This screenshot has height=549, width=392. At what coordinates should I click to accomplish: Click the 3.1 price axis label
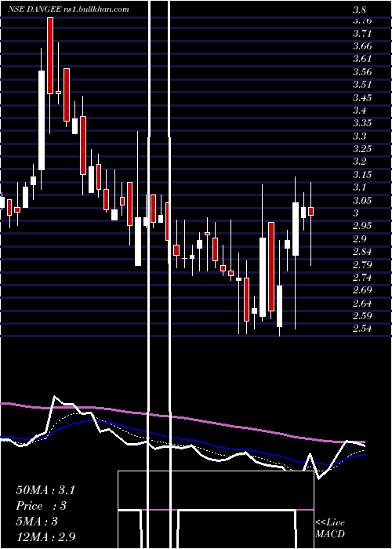click(359, 187)
